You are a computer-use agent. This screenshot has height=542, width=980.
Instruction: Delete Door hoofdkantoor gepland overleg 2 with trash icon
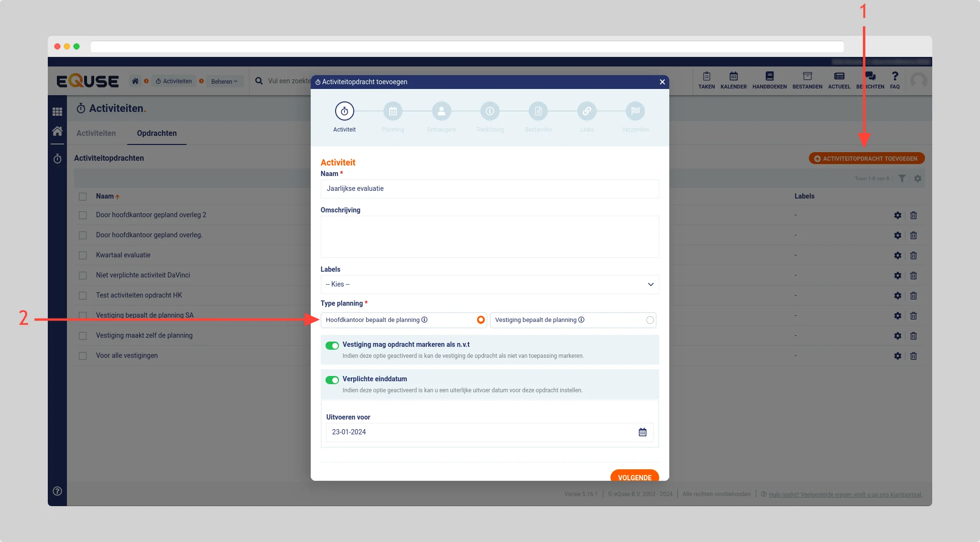tap(913, 215)
